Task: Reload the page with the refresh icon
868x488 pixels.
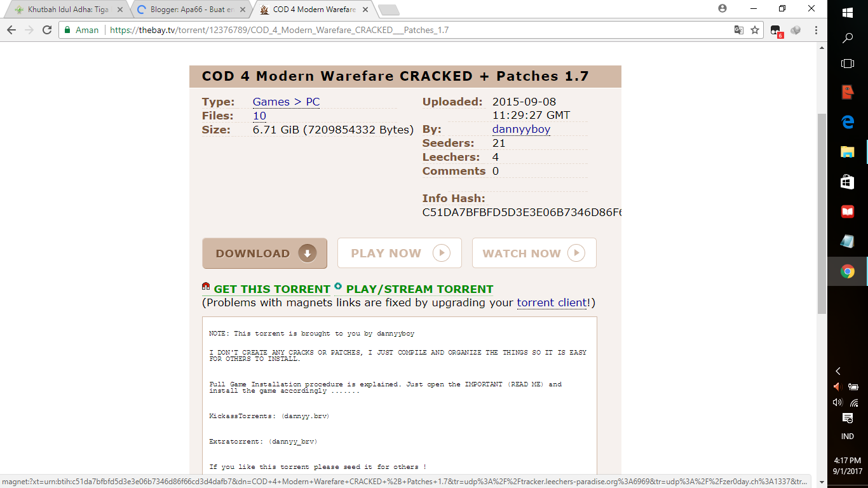Action: pos(45,29)
